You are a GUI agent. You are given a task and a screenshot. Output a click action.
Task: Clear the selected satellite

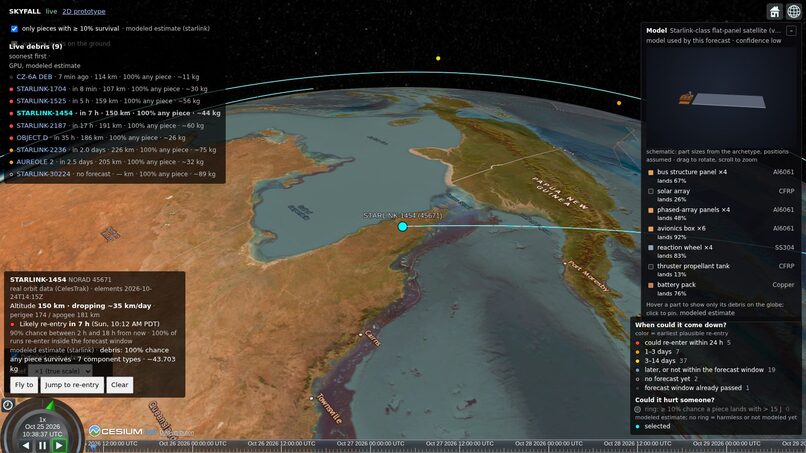(x=119, y=385)
